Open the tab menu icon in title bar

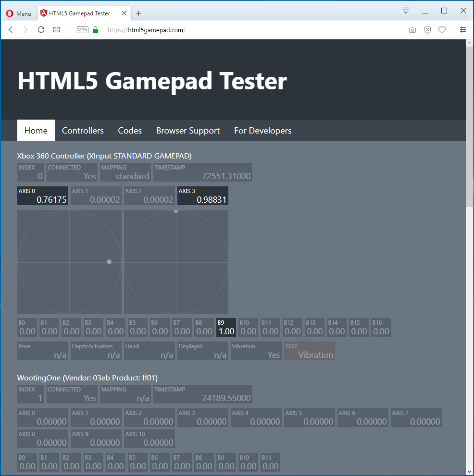[406, 11]
